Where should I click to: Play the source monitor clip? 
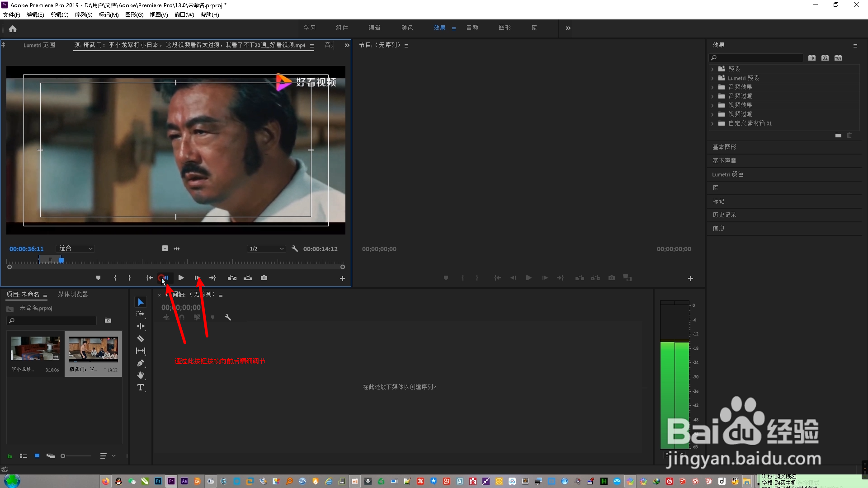click(181, 278)
